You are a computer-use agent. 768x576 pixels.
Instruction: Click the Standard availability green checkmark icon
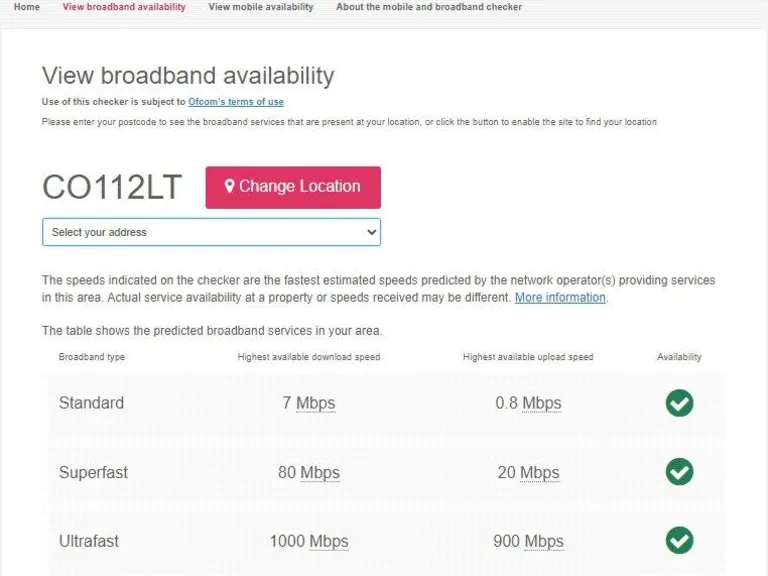(679, 403)
